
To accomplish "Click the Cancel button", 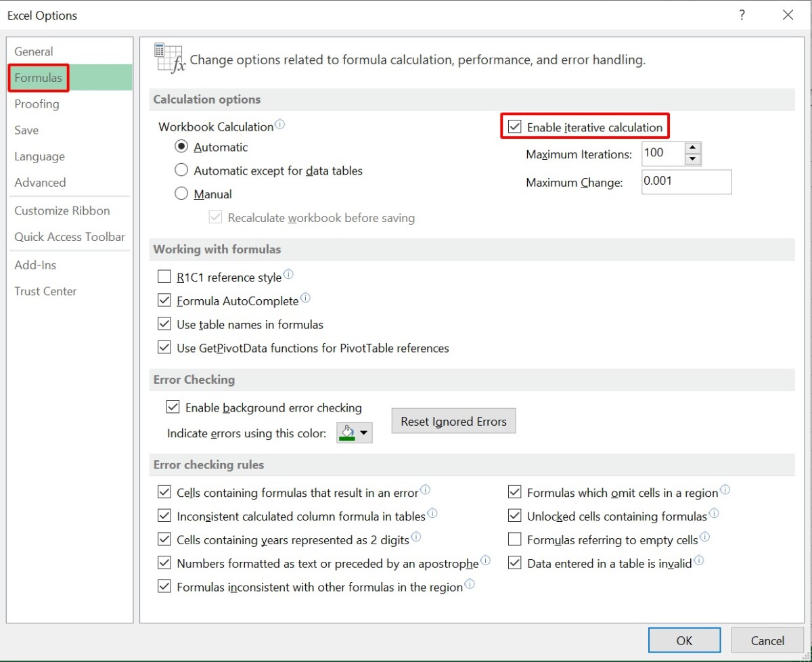I will click(767, 640).
